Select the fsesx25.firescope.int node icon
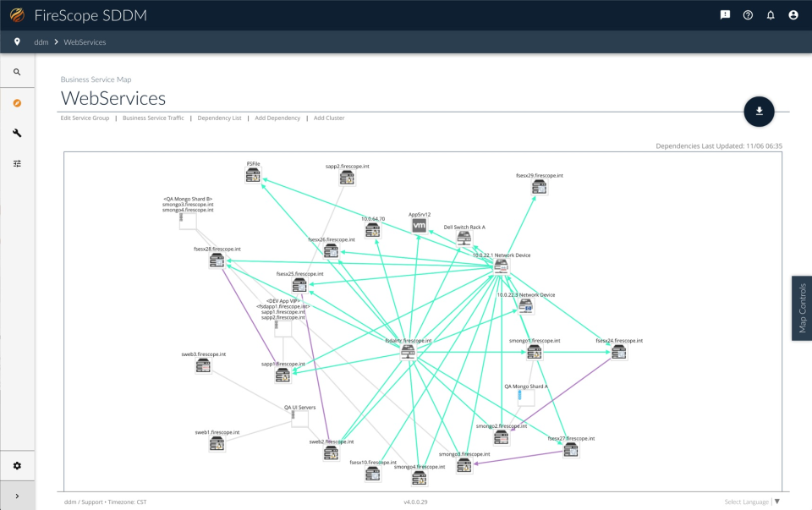Viewport: 812px width, 510px height. pos(299,285)
